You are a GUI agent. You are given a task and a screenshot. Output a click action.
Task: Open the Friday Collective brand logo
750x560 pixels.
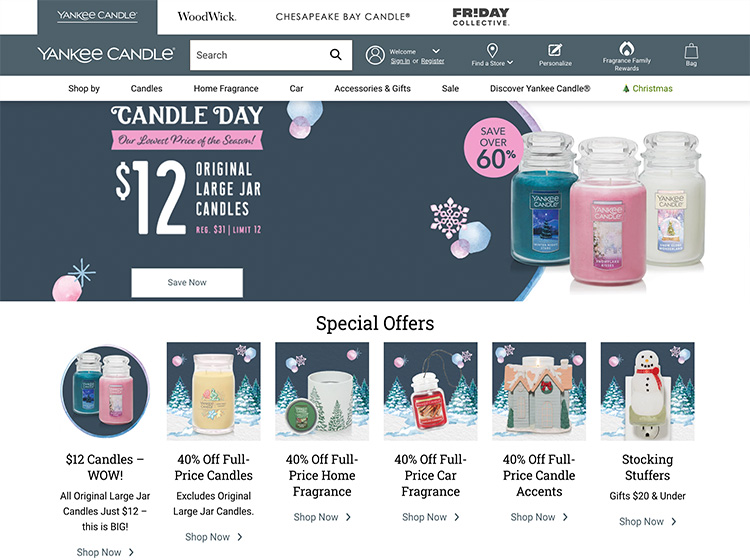point(481,17)
